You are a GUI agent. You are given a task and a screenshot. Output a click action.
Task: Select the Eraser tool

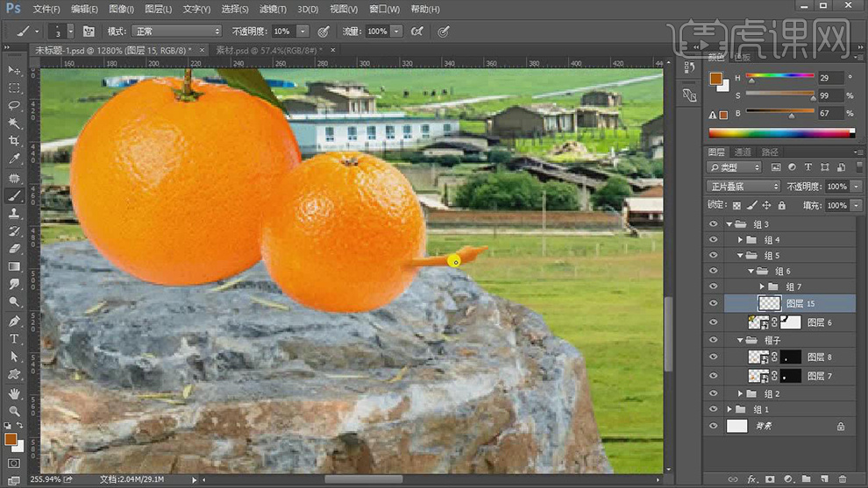pyautogui.click(x=14, y=249)
